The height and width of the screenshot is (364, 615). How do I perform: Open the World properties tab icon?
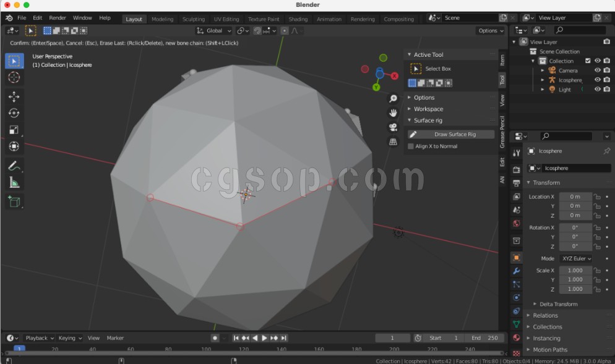point(517,223)
